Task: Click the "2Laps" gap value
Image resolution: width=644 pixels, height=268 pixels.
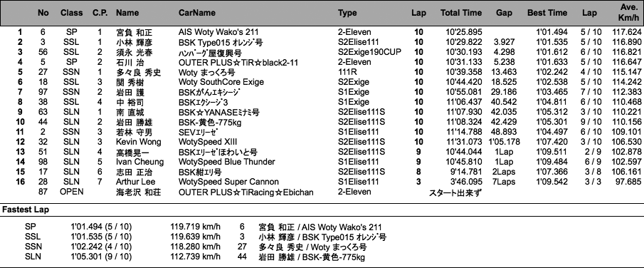Action: point(504,172)
